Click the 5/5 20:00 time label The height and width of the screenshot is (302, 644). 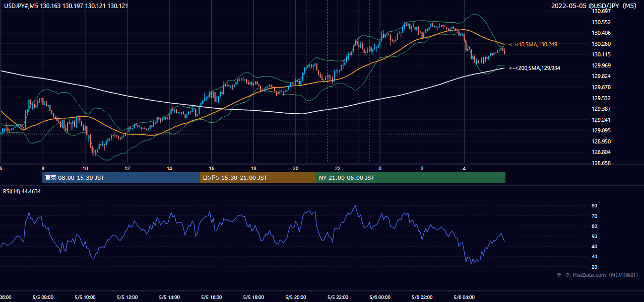(x=296, y=297)
